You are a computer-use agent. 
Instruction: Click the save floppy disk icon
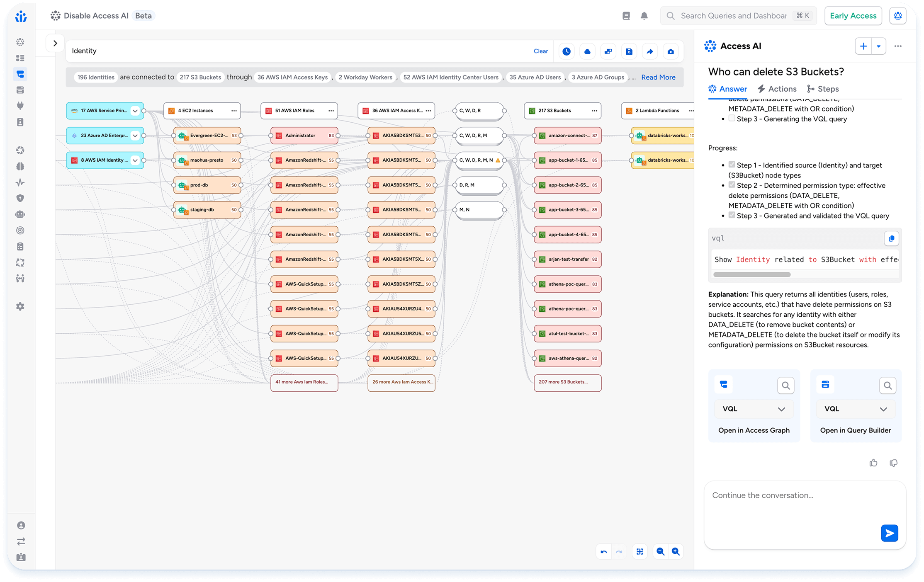tap(629, 51)
